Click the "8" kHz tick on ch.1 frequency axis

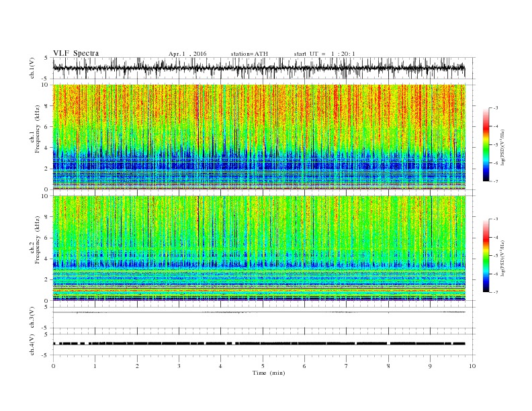click(x=47, y=106)
